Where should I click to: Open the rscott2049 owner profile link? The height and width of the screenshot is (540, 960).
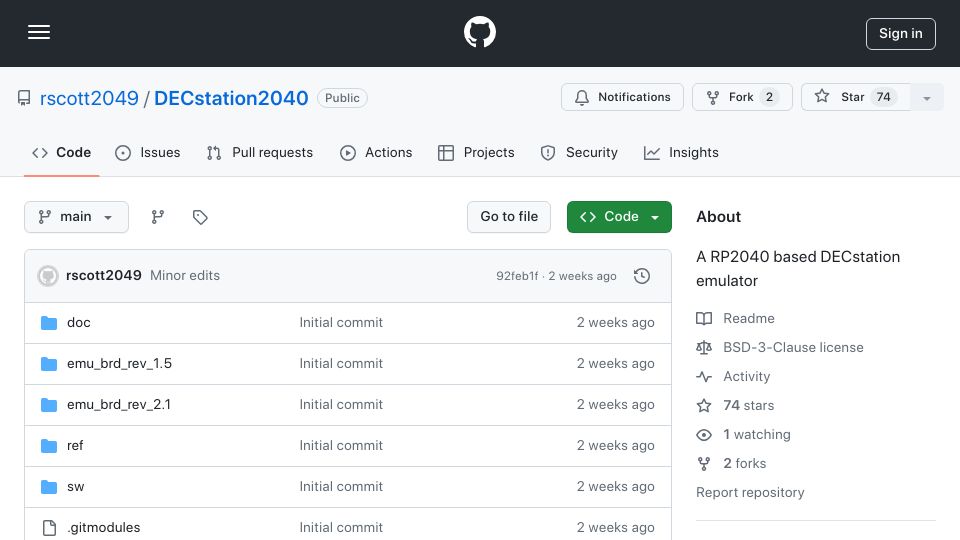coord(89,98)
